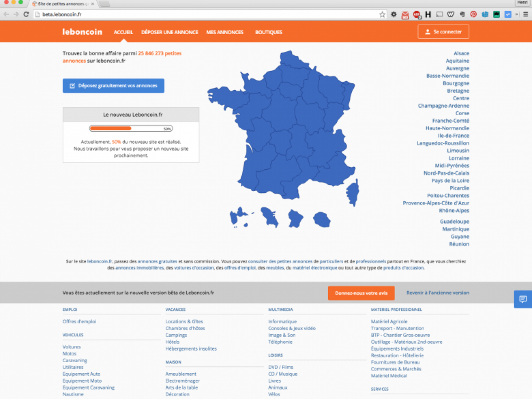Click the Donnez-nous votre avis button
Image resolution: width=532 pixels, height=399 pixels.
coord(361,293)
